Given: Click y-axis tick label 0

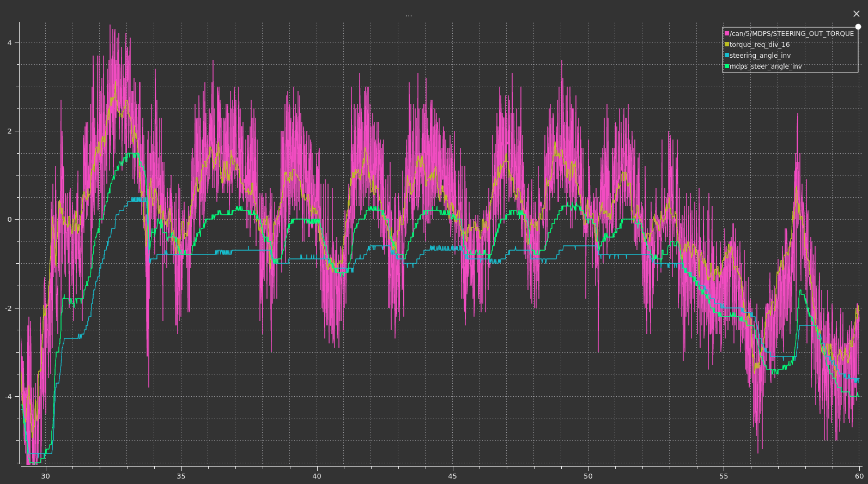Looking at the screenshot, I should 10,220.
